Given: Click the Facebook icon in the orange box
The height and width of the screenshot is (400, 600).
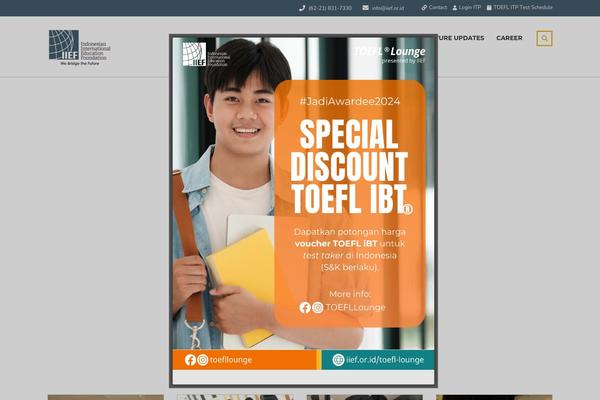Looking at the screenshot, I should [305, 308].
